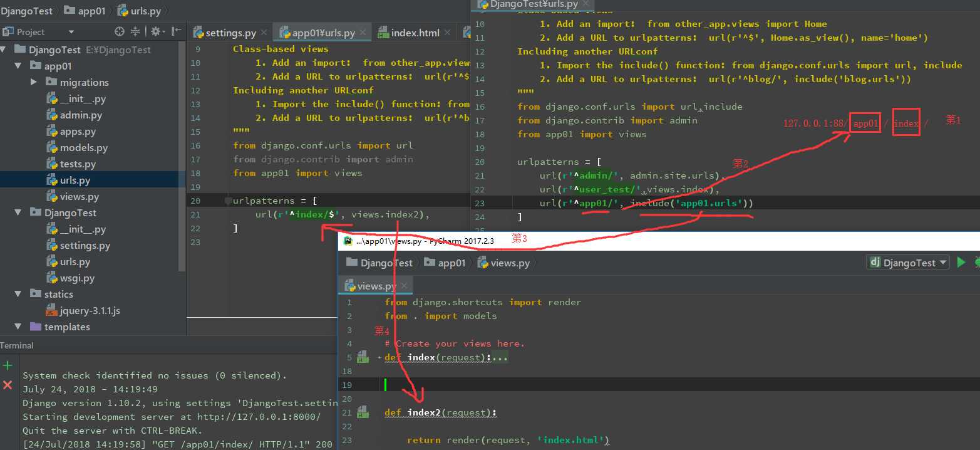Open views.py in project tree

80,196
